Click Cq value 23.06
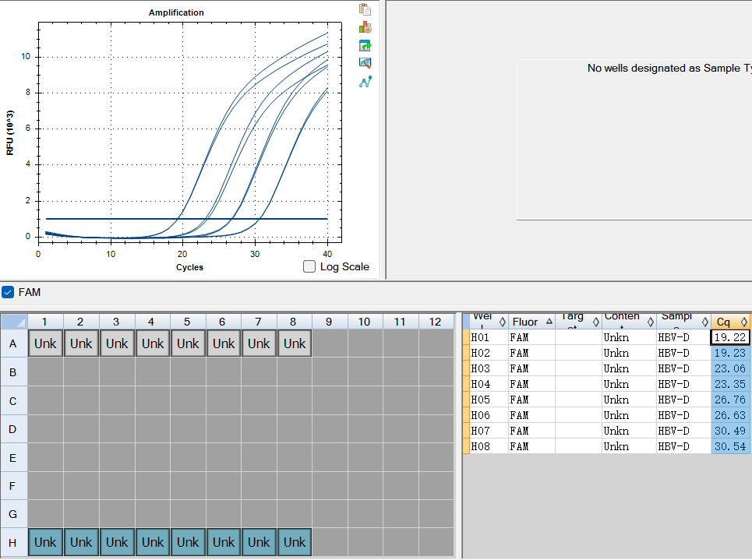The width and height of the screenshot is (752, 560). [x=730, y=368]
